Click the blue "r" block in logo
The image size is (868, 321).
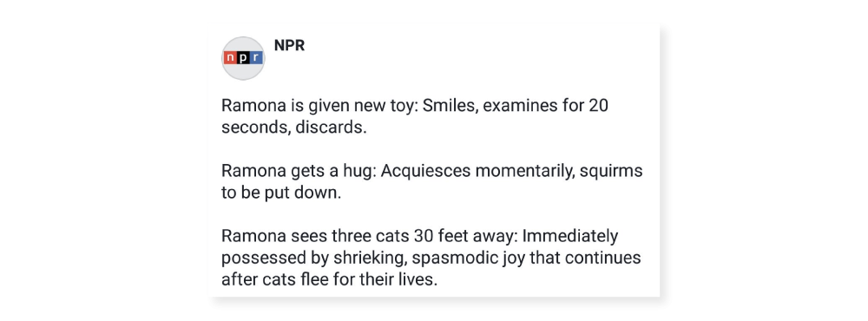[256, 58]
